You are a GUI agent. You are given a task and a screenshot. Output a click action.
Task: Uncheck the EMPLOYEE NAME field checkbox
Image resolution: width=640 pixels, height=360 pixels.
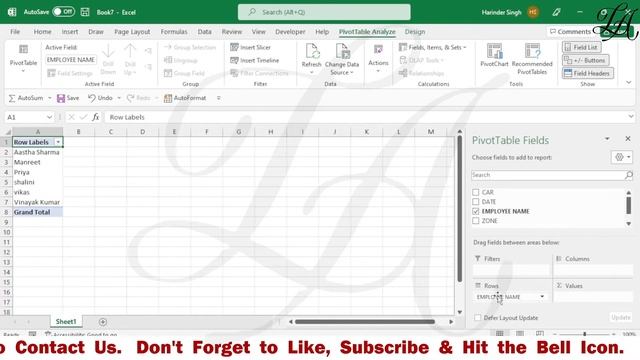pos(476,211)
